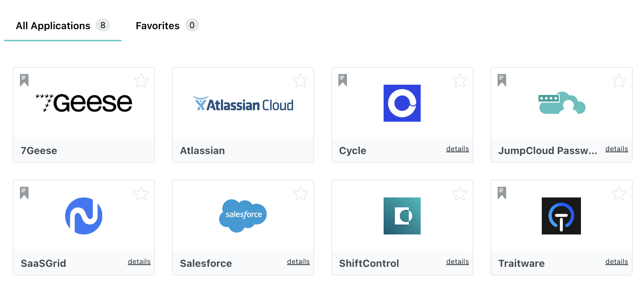Click the Cycle app blue logo
The height and width of the screenshot is (296, 644).
click(x=402, y=103)
